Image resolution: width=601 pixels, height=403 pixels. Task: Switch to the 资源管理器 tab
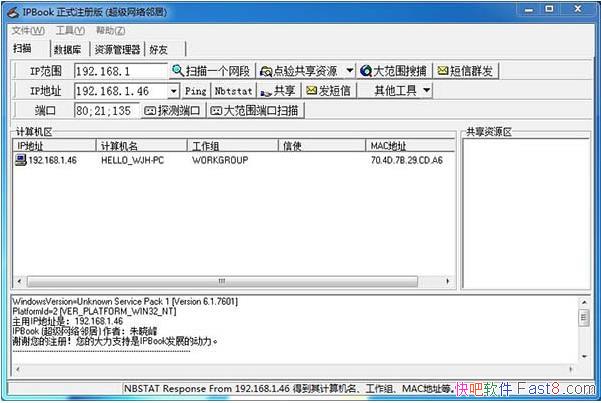pos(117,49)
